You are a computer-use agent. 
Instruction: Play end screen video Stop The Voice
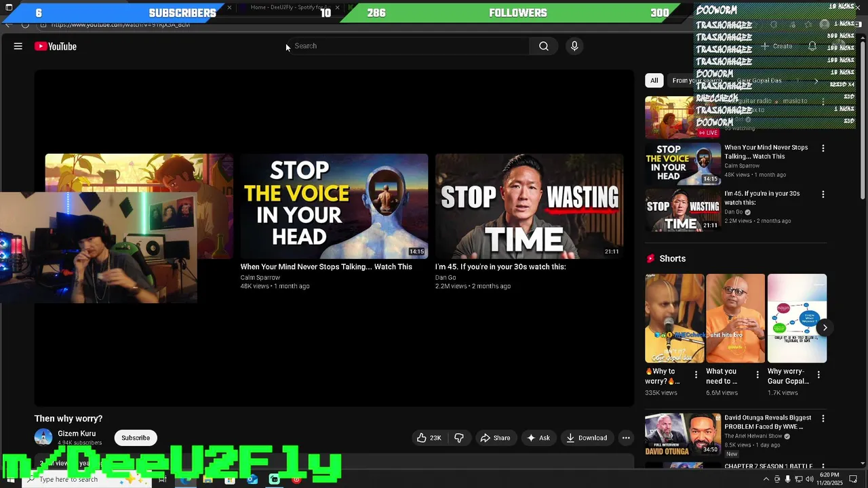pos(334,206)
